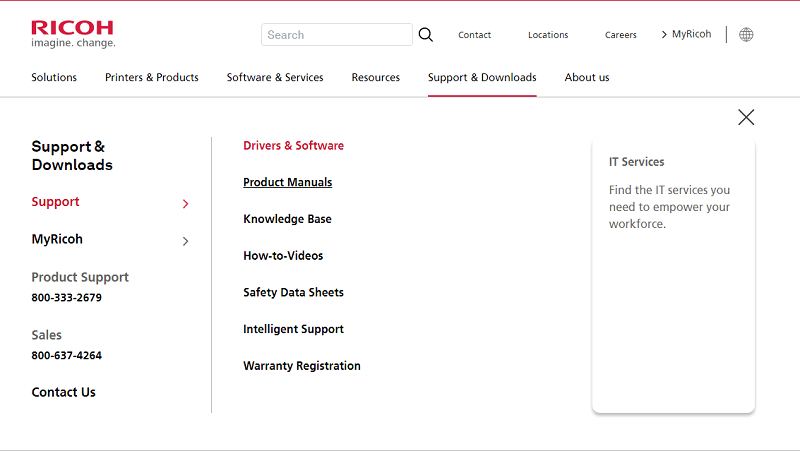The width and height of the screenshot is (800, 451).
Task: Open the Careers link
Action: 620,35
